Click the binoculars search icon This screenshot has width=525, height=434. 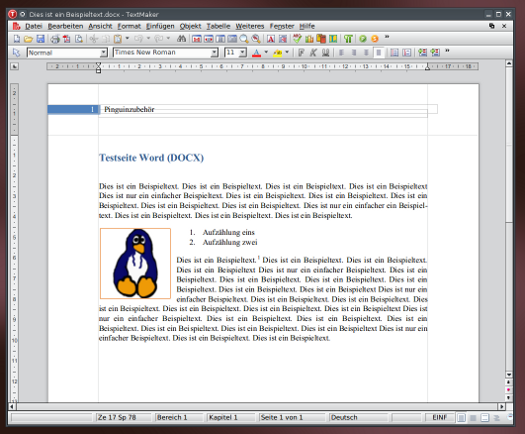tap(181, 39)
